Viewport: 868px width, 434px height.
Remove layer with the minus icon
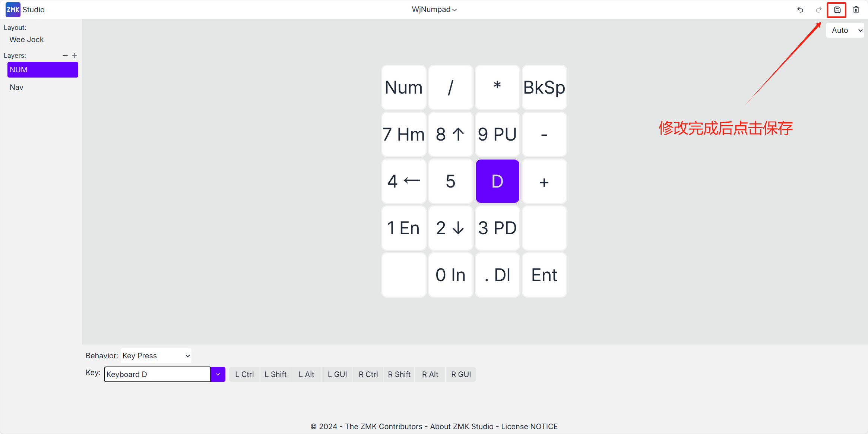(x=65, y=56)
